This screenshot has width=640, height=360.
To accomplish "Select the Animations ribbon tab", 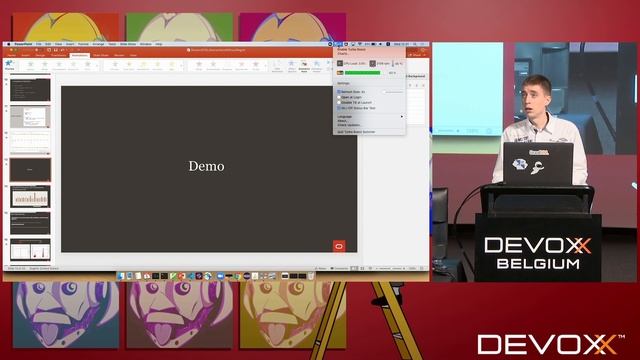I will (x=80, y=55).
